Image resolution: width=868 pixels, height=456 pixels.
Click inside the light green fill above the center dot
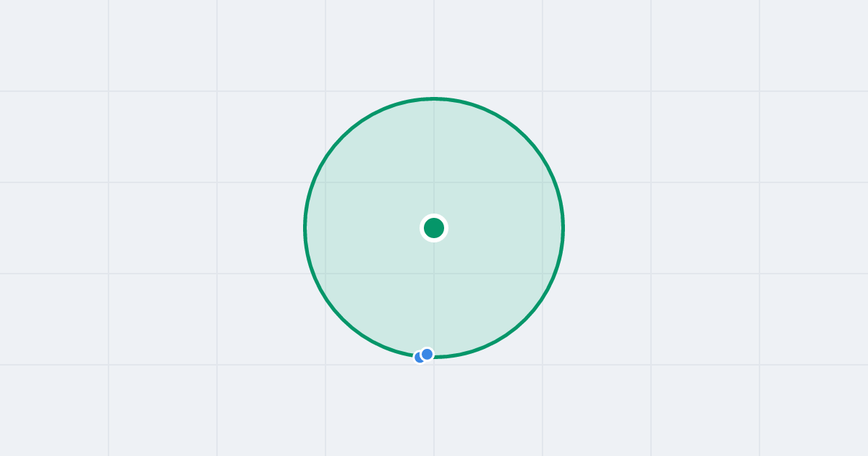point(434,159)
